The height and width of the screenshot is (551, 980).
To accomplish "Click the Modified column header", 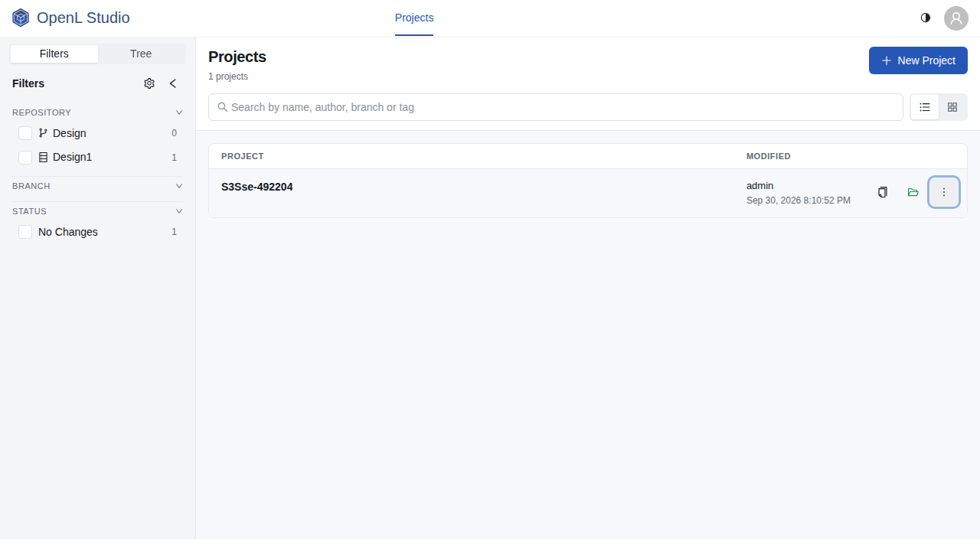I will point(769,156).
